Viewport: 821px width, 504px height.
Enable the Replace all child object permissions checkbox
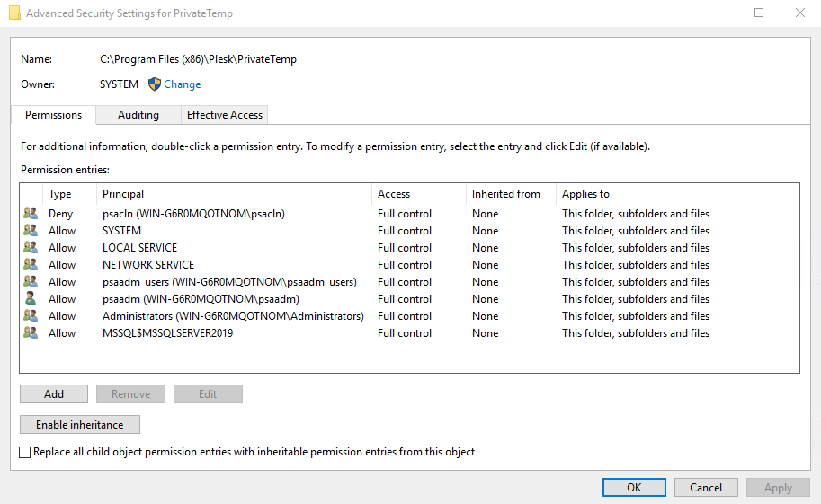[x=25, y=453]
